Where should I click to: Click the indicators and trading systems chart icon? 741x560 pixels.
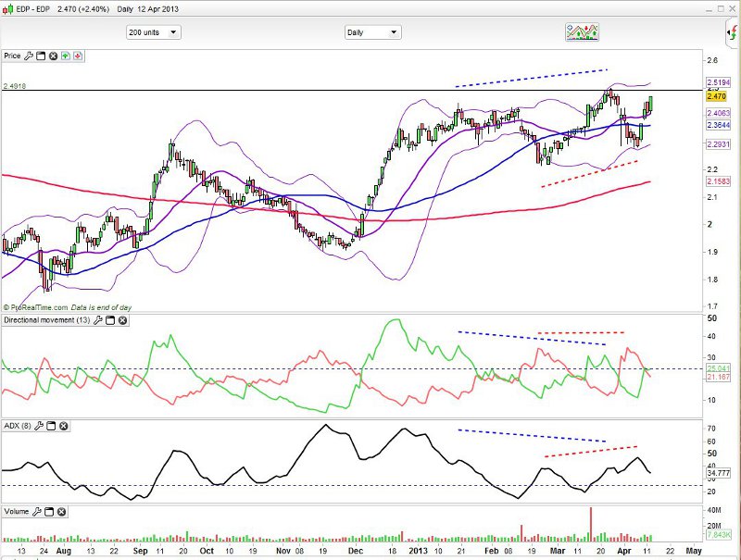click(x=582, y=32)
